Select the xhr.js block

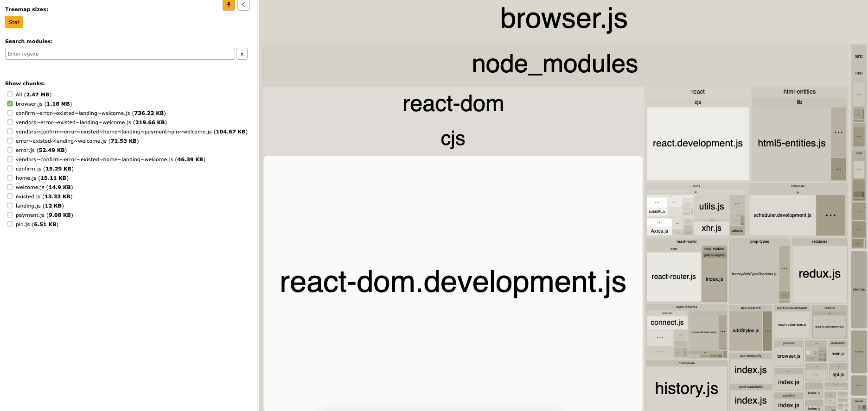point(711,228)
